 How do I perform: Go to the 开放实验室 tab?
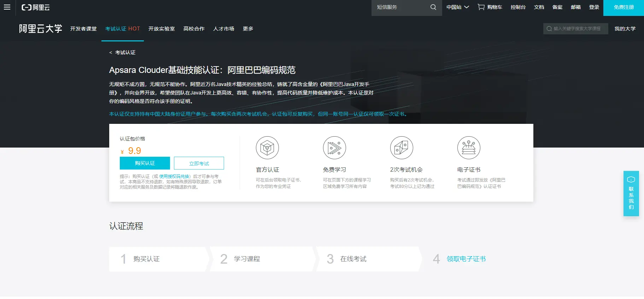162,29
